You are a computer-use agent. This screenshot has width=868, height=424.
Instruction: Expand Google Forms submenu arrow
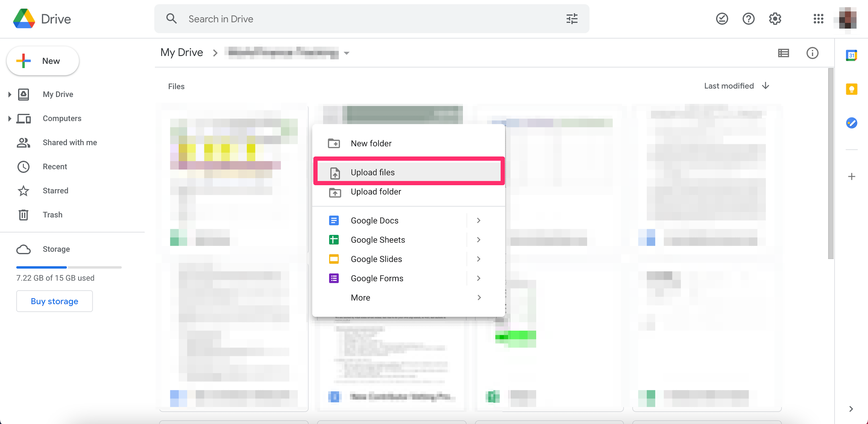(x=479, y=278)
